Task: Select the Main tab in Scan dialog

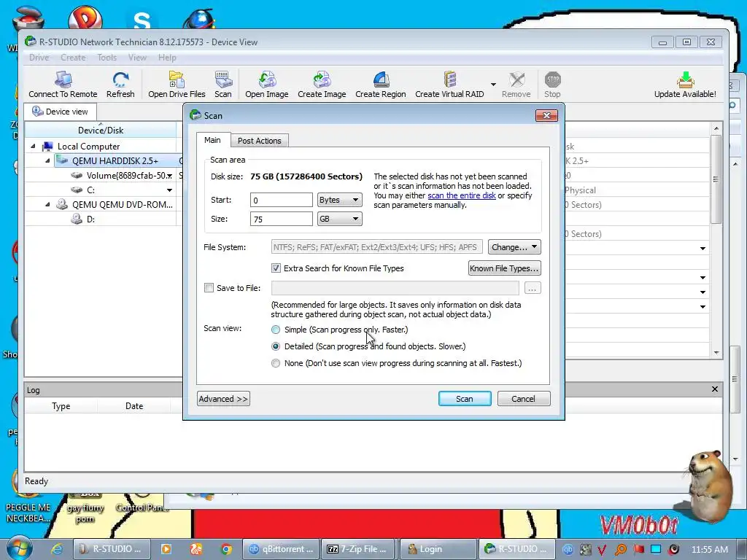Action: point(212,140)
